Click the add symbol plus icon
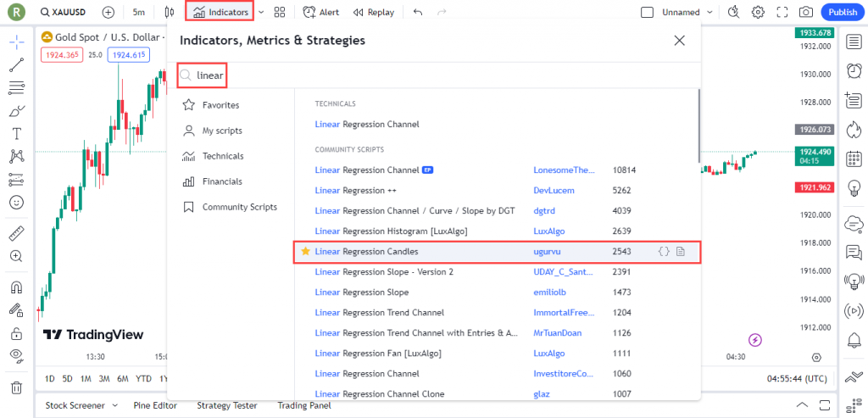The width and height of the screenshot is (868, 418). 108,12
